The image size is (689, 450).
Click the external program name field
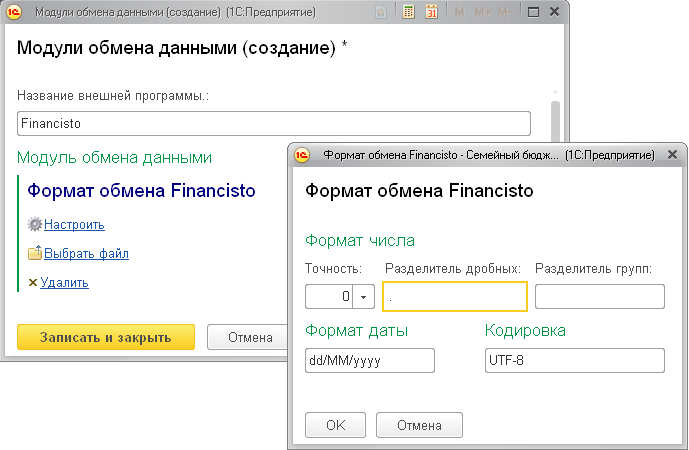point(274,123)
